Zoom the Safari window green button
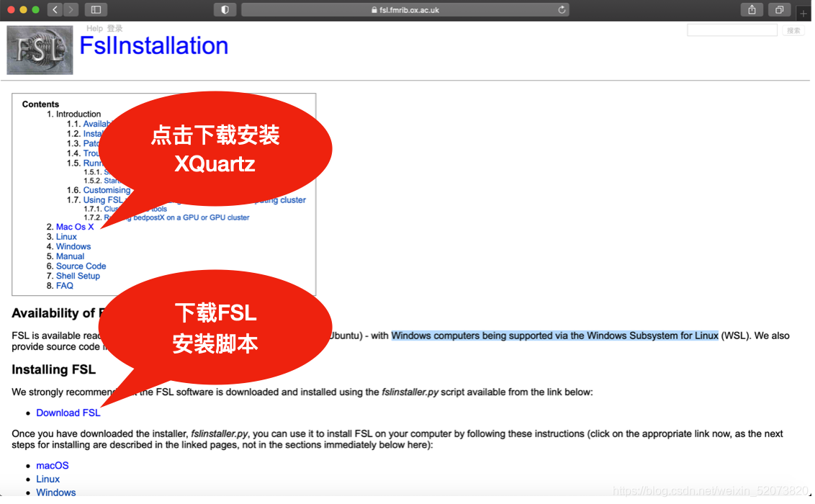Viewport: 815px width, 504px height. point(35,9)
